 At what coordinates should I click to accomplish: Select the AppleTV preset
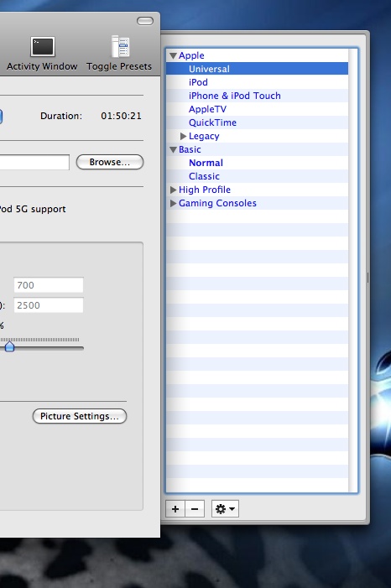click(x=257, y=109)
